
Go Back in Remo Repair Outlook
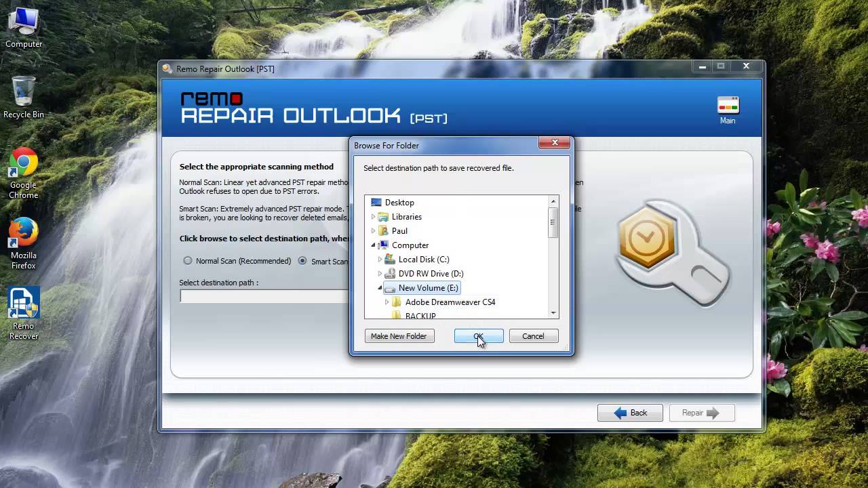coord(630,413)
